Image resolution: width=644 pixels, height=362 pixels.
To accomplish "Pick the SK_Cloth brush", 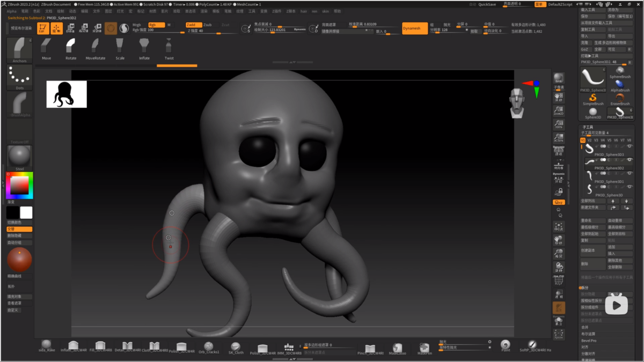I will tap(236, 347).
